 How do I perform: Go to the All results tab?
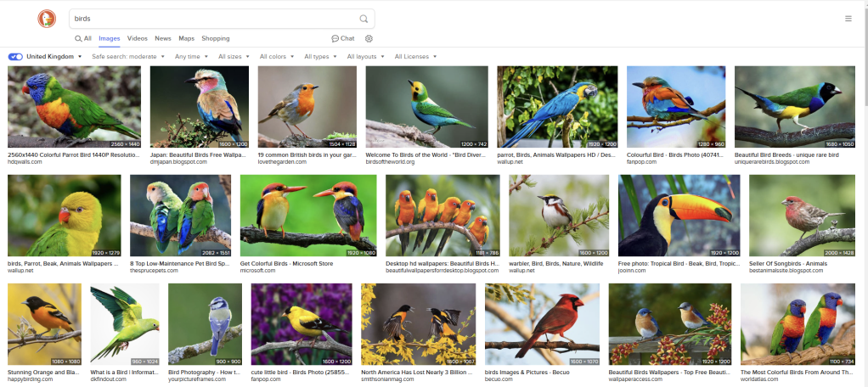pyautogui.click(x=83, y=38)
